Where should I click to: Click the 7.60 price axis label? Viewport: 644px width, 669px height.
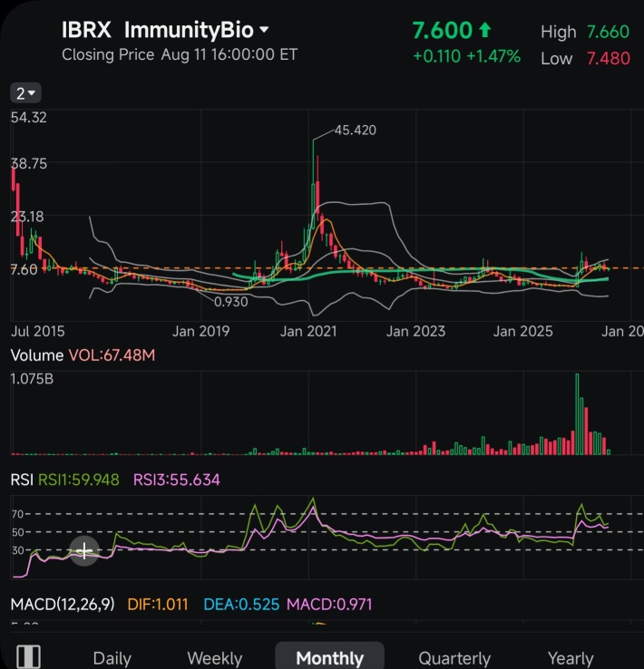24,269
